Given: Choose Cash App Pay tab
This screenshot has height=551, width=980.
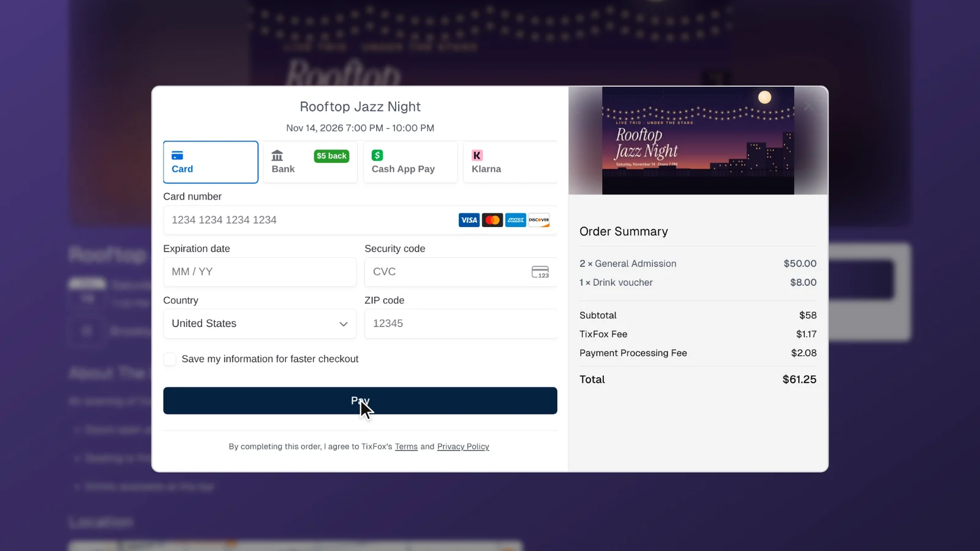Looking at the screenshot, I should (x=410, y=162).
